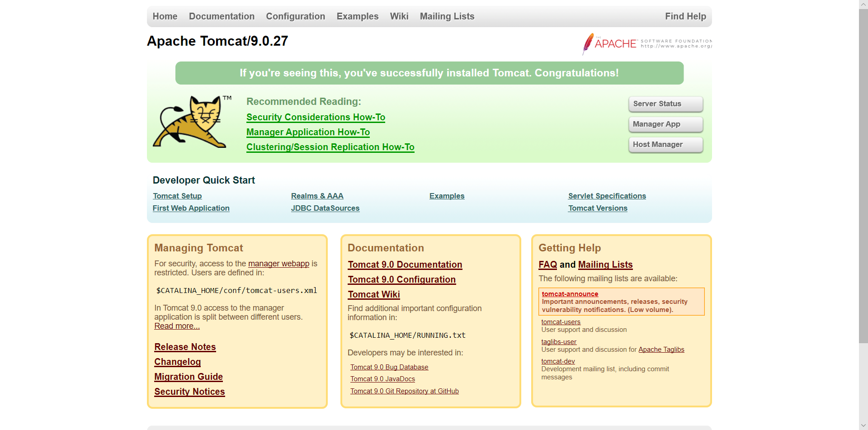This screenshot has width=868, height=430.
Task: Open the tomcat-announce mailing list link
Action: 570,294
